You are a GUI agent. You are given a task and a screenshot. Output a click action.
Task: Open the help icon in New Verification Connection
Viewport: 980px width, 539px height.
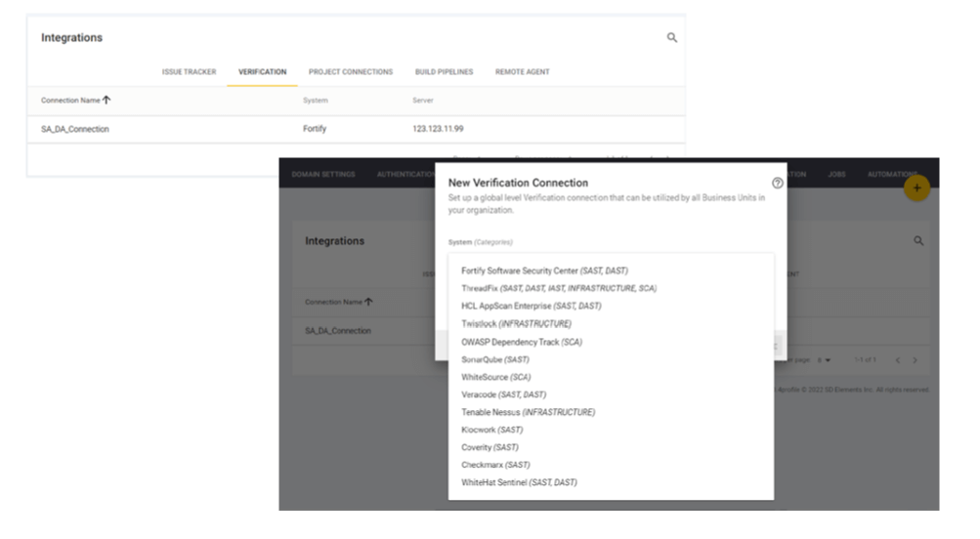(x=777, y=183)
